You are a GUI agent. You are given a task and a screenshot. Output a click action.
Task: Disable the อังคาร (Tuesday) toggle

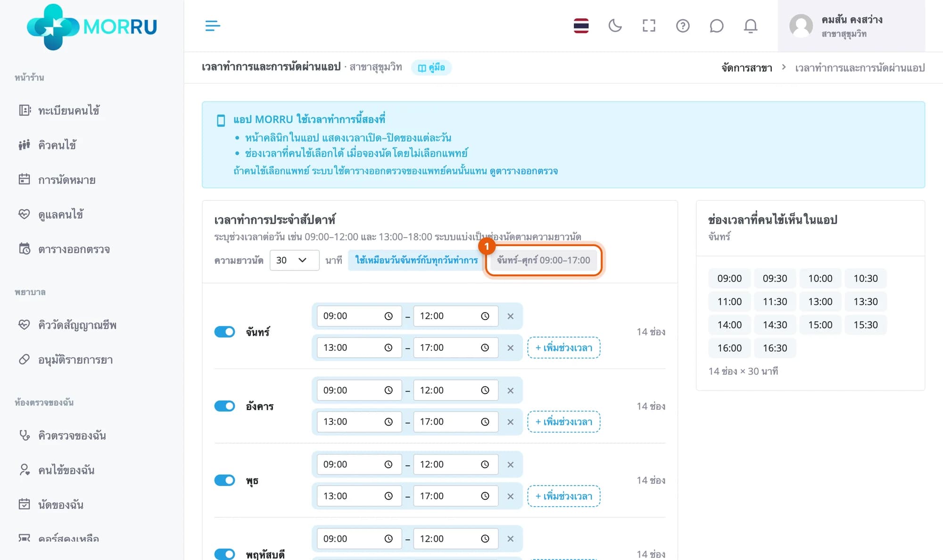pyautogui.click(x=224, y=406)
